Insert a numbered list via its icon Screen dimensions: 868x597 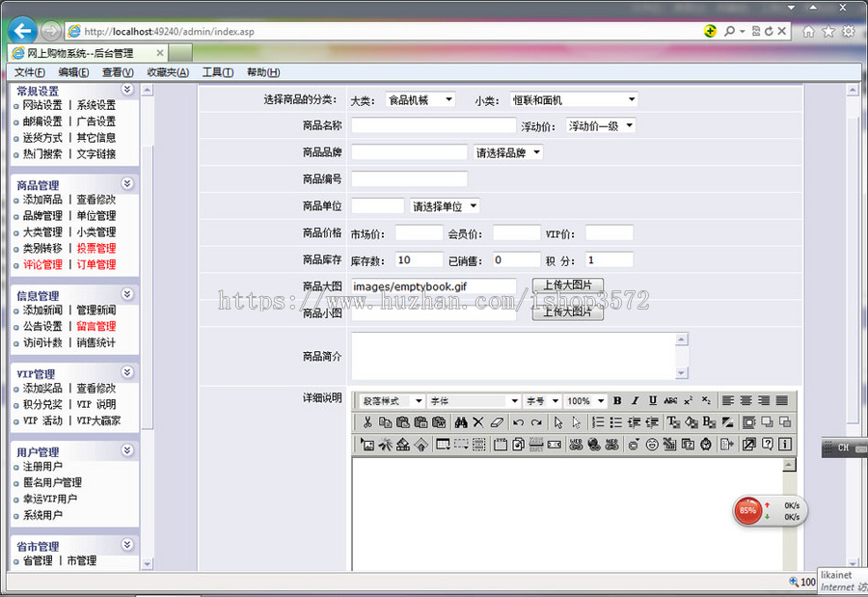596,421
